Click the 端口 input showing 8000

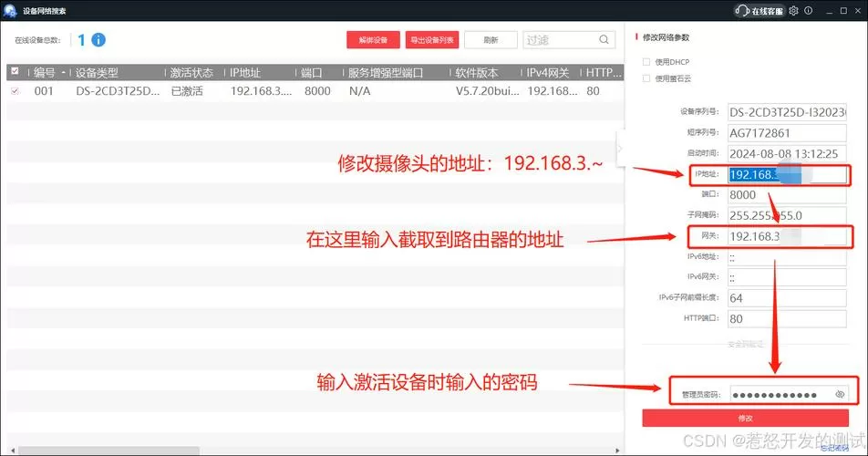[x=787, y=195]
